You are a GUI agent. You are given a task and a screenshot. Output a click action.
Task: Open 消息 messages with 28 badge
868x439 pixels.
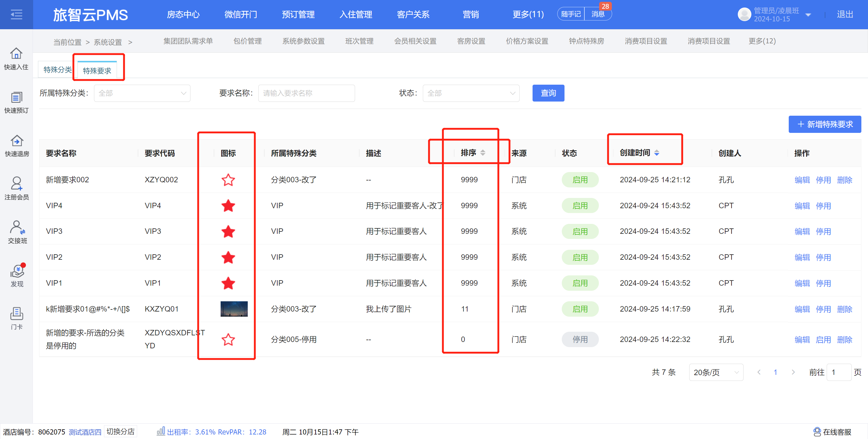(x=599, y=14)
